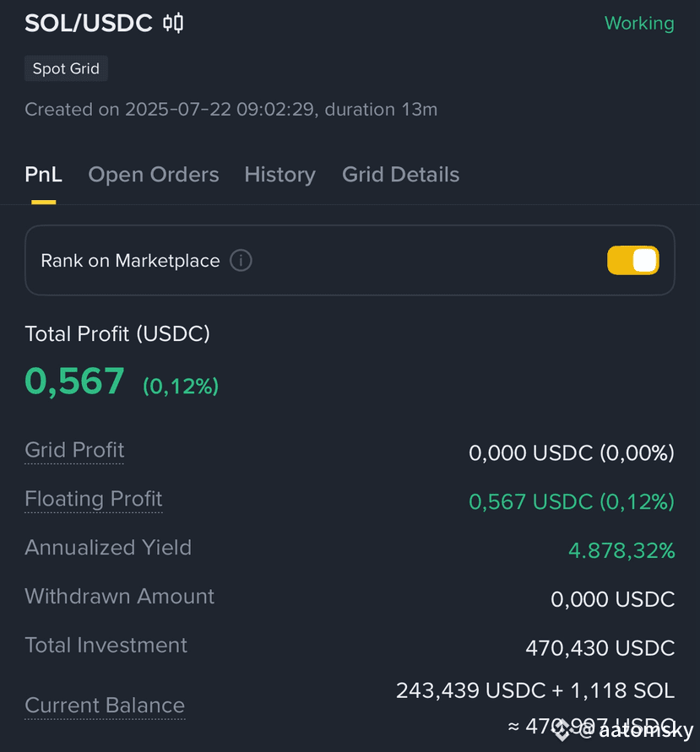Tap the Withdrawn Amount value 0,000 USDC

(x=613, y=599)
